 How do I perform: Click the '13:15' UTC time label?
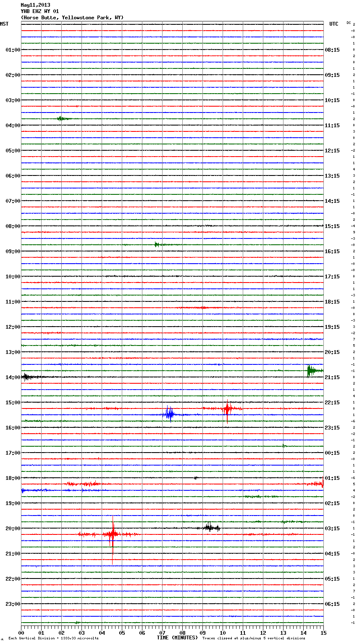332,176
